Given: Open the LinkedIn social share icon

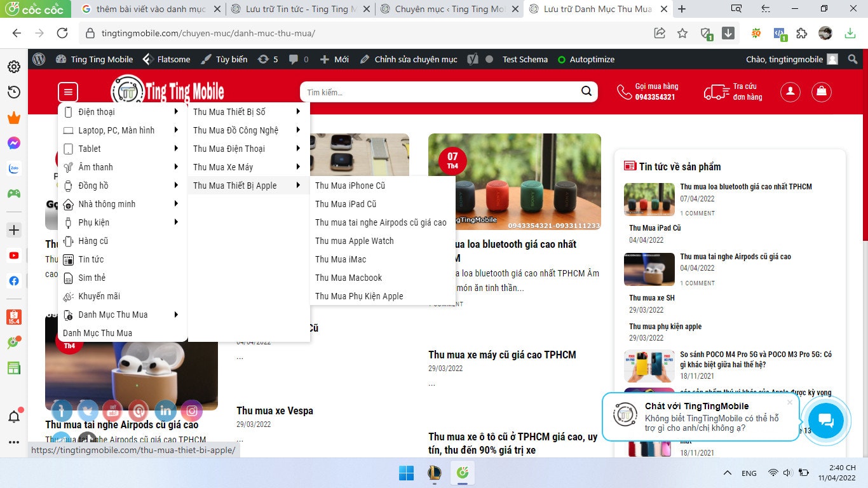Looking at the screenshot, I should (x=166, y=411).
